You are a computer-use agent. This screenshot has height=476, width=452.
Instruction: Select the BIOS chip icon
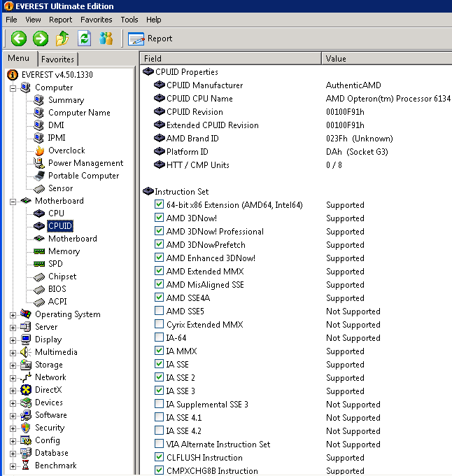[x=38, y=290]
